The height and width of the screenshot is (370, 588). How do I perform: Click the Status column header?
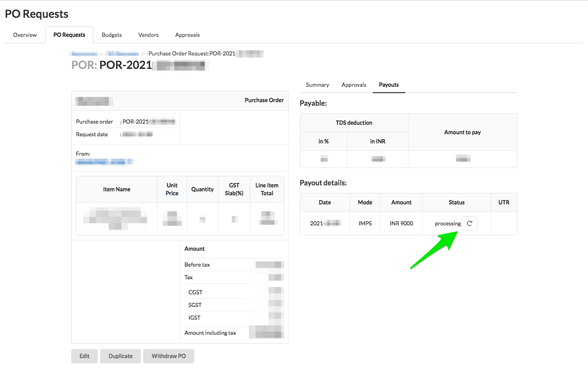pyautogui.click(x=456, y=202)
